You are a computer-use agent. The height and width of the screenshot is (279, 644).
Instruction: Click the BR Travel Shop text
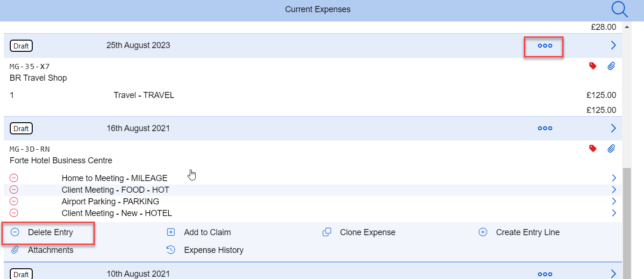click(38, 78)
